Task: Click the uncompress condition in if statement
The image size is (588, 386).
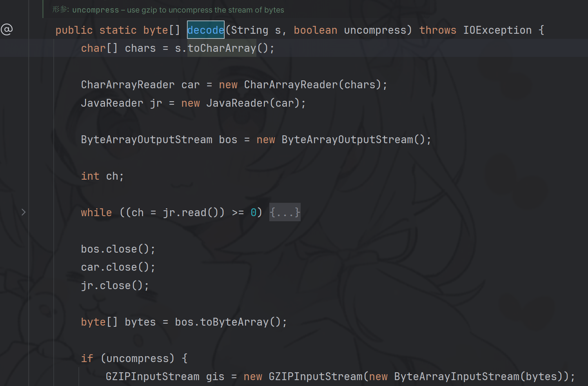Action: [137, 359]
